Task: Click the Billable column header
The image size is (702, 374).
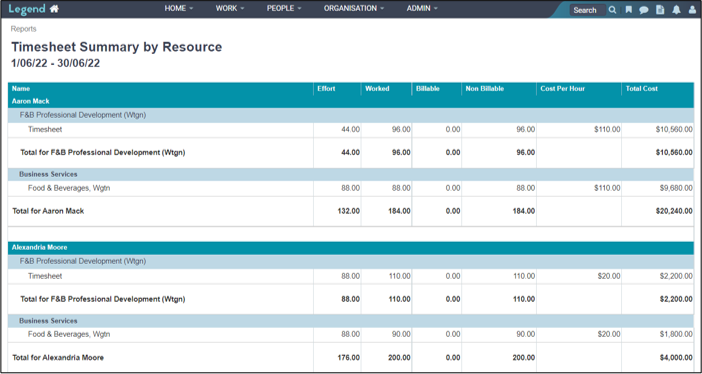Action: click(x=428, y=89)
